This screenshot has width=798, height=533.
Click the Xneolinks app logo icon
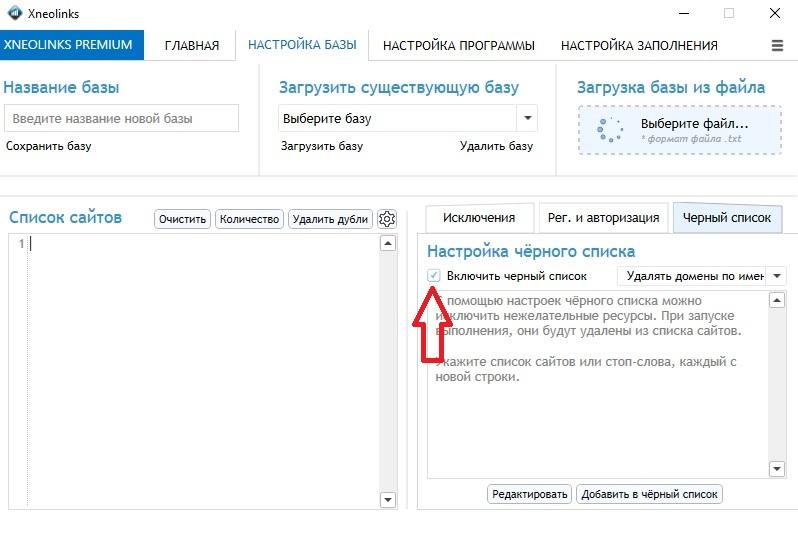(x=15, y=13)
